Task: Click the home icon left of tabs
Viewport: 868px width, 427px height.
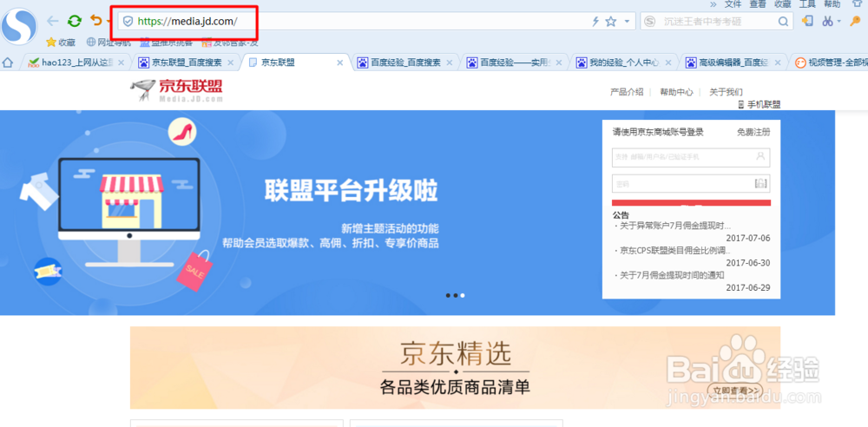Action: pyautogui.click(x=8, y=62)
